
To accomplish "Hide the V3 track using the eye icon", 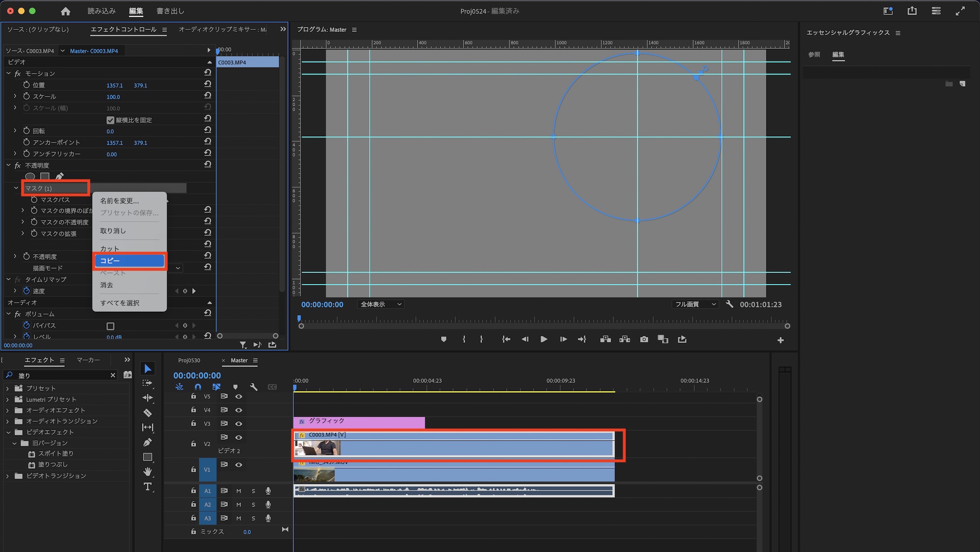I will (239, 424).
